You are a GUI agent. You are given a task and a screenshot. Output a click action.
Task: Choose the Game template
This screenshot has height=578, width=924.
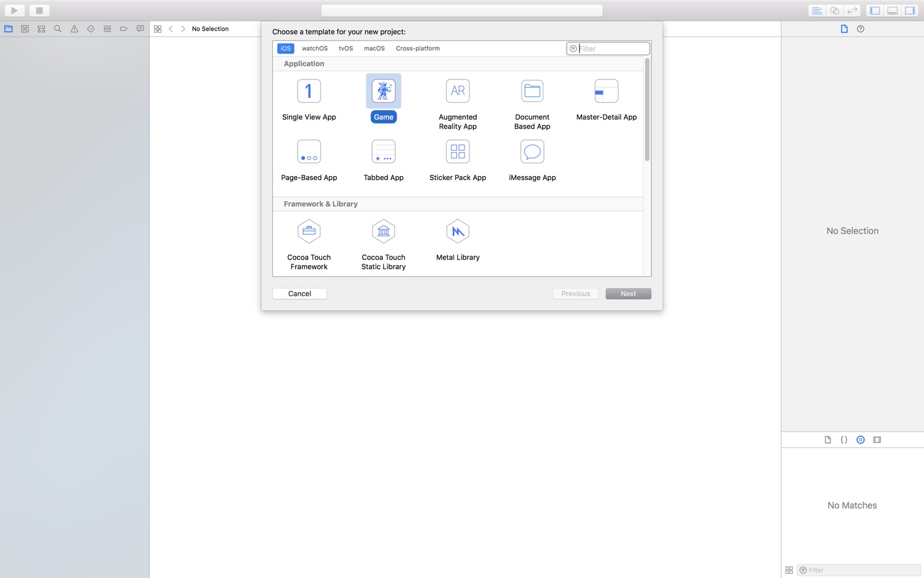tap(384, 99)
